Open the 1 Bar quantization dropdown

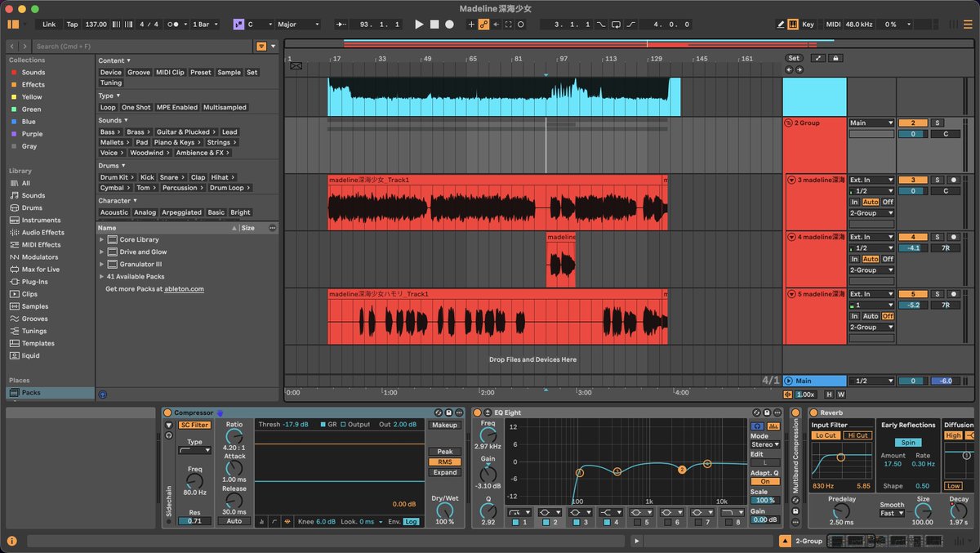(x=205, y=25)
